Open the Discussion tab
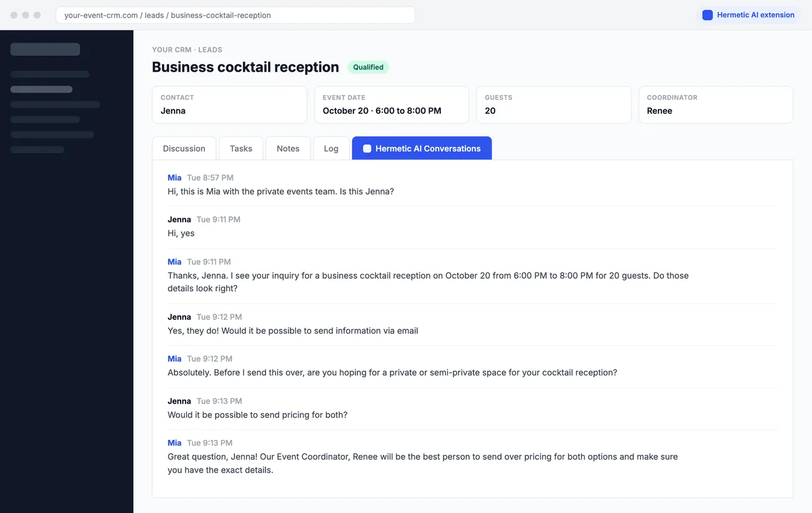The width and height of the screenshot is (812, 513). pyautogui.click(x=184, y=149)
